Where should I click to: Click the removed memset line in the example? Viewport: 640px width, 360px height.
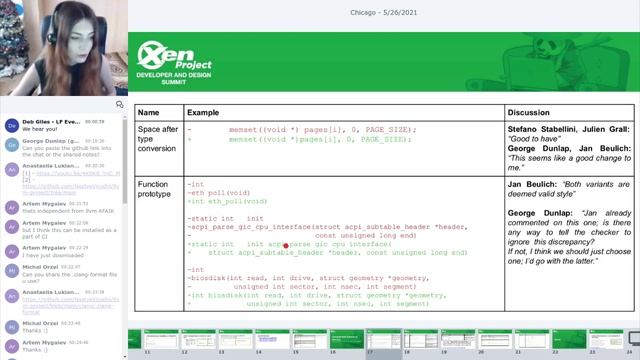coord(302,130)
